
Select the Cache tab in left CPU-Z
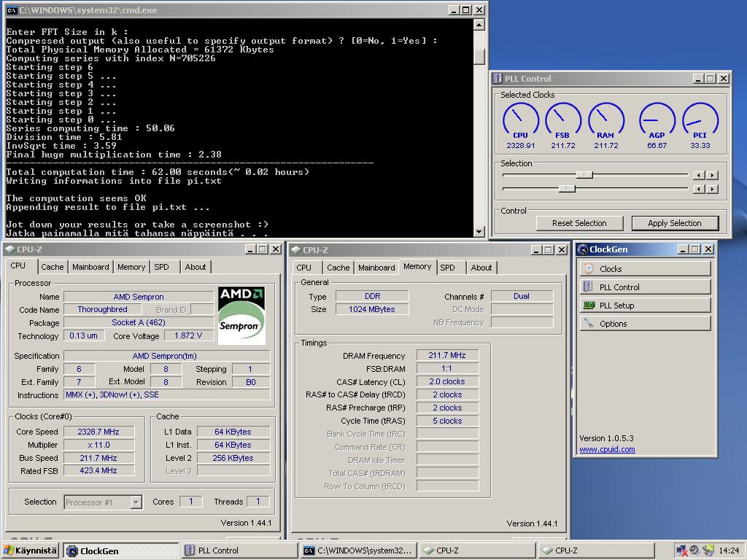click(x=53, y=267)
